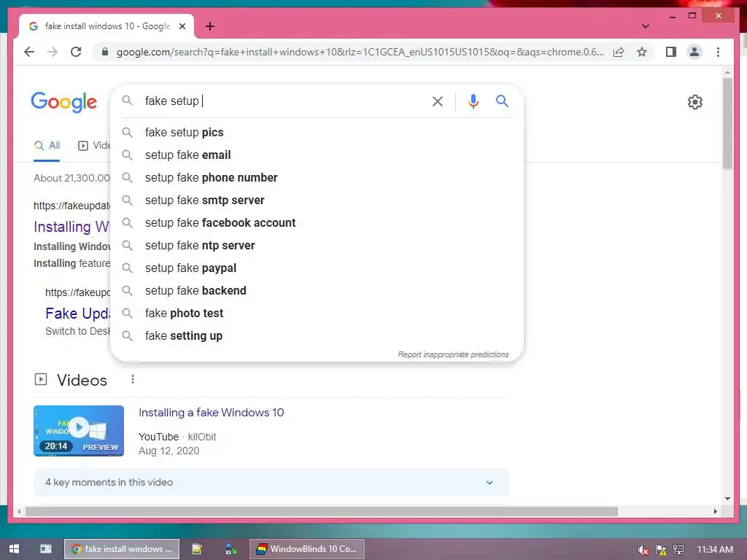
Task: Click the 11:34 AM taskbar clock
Action: 715,550
